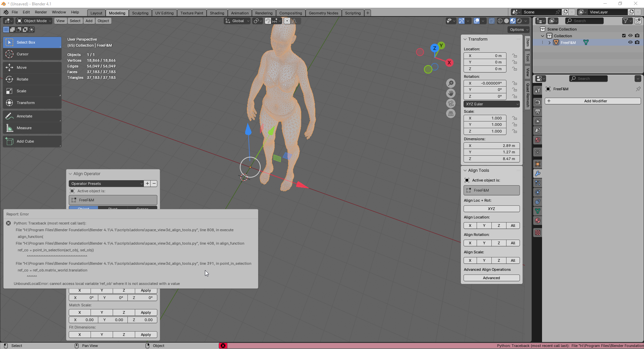The image size is (644, 349).
Task: Switch to the Shading workspace tab
Action: [217, 13]
